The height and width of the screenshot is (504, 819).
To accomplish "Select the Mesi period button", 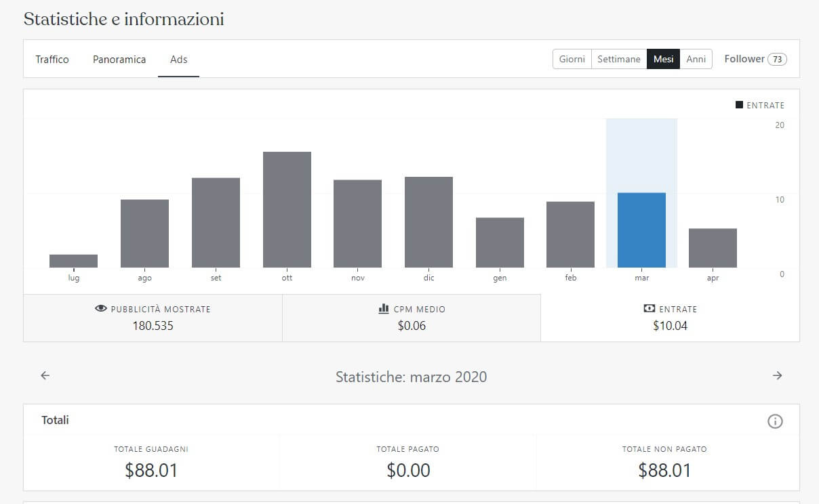I will pos(663,60).
